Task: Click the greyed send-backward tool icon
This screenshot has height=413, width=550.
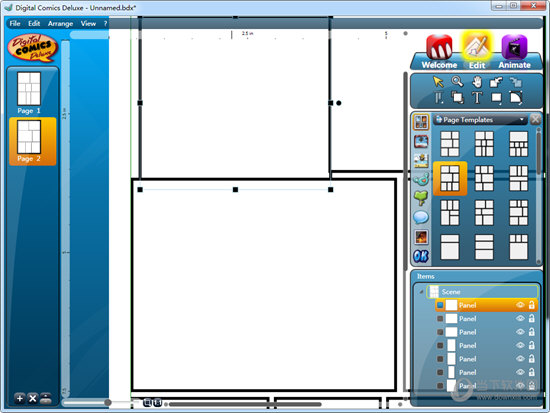Action: click(515, 82)
